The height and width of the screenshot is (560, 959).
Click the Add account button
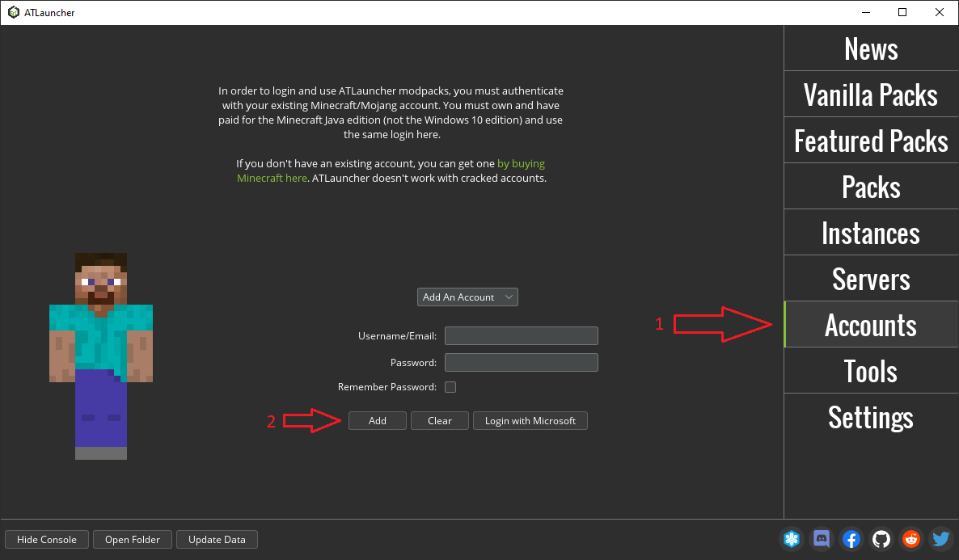[378, 421]
